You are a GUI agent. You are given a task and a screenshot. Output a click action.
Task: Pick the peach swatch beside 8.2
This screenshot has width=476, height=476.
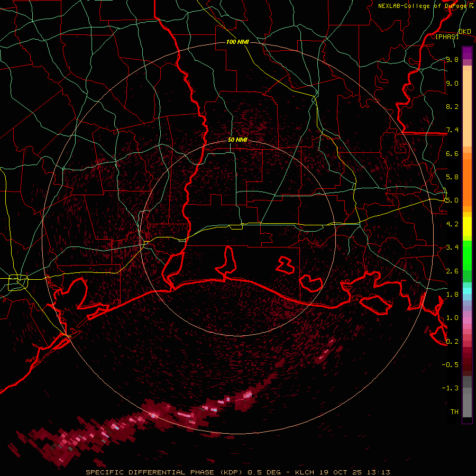(x=467, y=106)
